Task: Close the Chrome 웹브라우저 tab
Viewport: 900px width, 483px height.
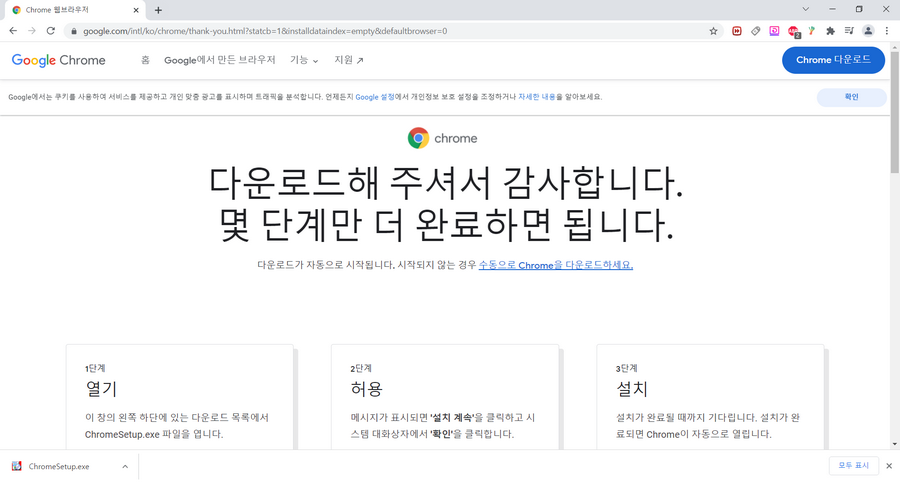Action: [x=136, y=10]
